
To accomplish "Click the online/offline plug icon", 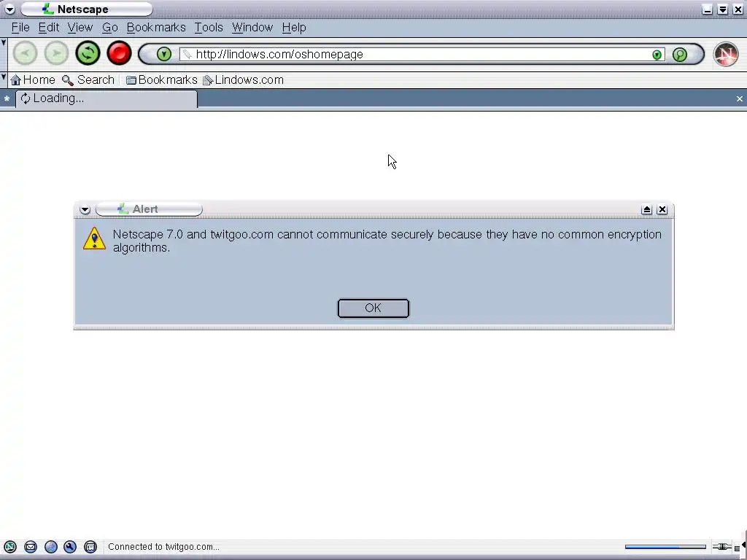I will click(721, 547).
